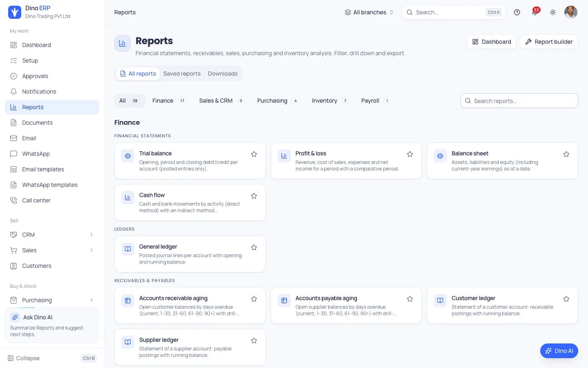588x368 pixels.
Task: Open the Setup page
Action: 52,61
